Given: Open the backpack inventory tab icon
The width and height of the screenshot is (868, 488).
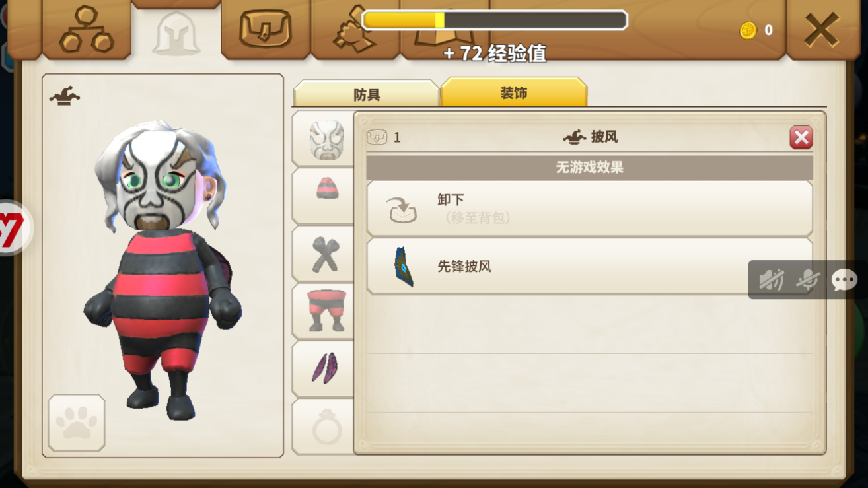Looking at the screenshot, I should tap(265, 29).
